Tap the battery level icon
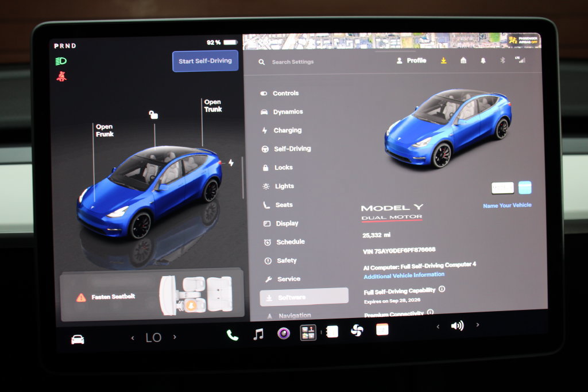The image size is (588, 392). pos(231,42)
